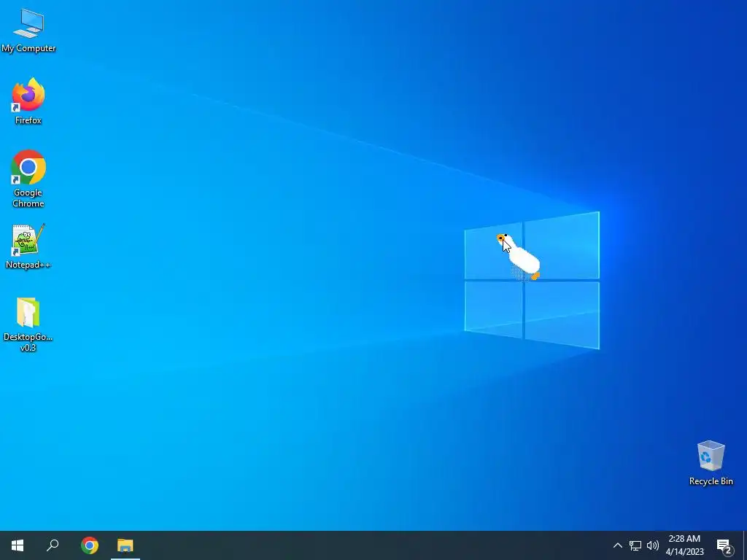Select the Google Chrome desktop shortcut
Image resolution: width=747 pixels, height=560 pixels.
28,179
